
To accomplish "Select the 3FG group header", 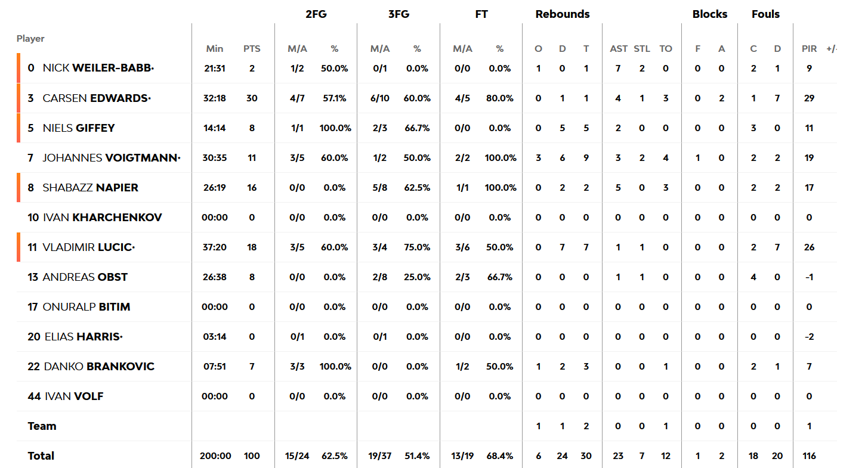I will [x=399, y=14].
